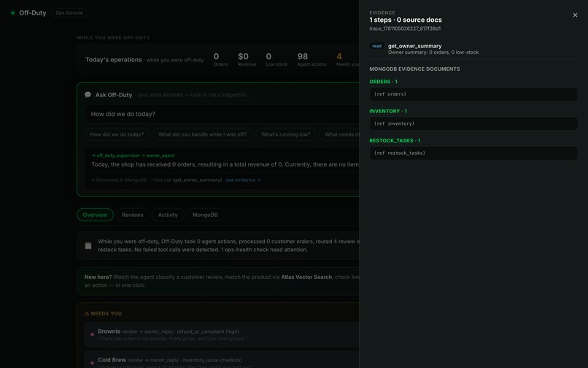Viewport: 588px width, 368px height.
Task: Click the Atlas Vector Search text
Action: click(306, 277)
